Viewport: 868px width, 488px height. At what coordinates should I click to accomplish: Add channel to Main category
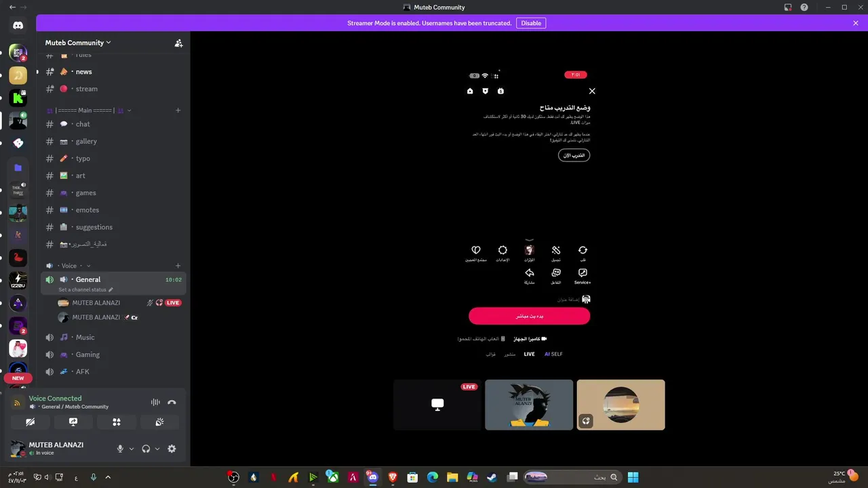pos(178,110)
